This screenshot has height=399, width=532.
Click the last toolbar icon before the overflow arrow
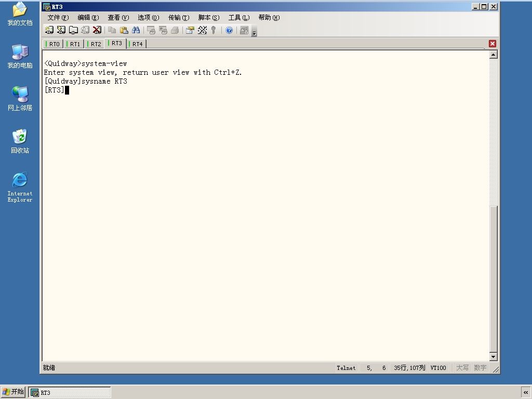244,30
